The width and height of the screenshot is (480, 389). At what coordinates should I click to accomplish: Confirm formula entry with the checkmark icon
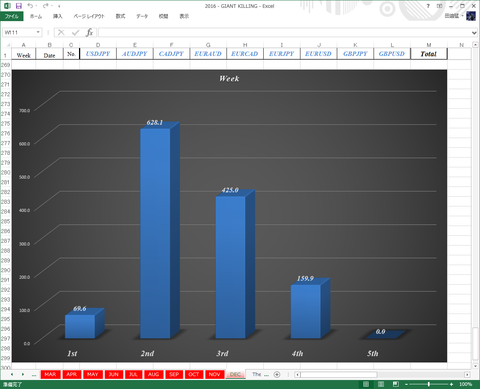(x=75, y=32)
